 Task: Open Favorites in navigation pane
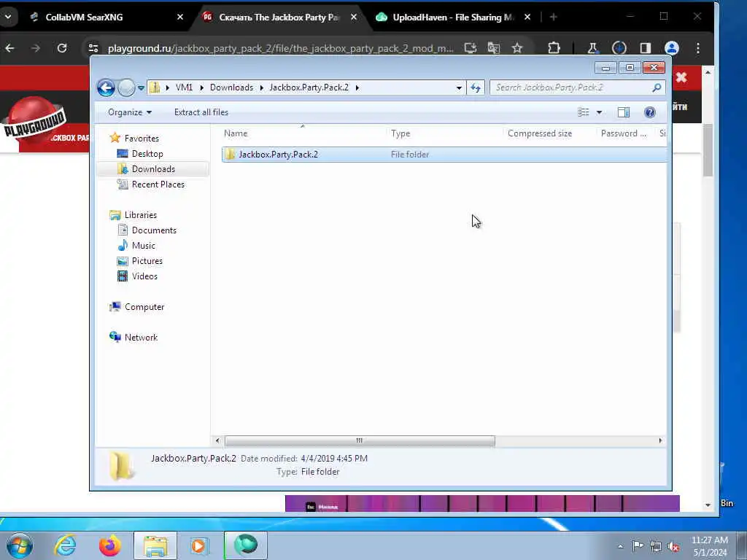tap(142, 139)
